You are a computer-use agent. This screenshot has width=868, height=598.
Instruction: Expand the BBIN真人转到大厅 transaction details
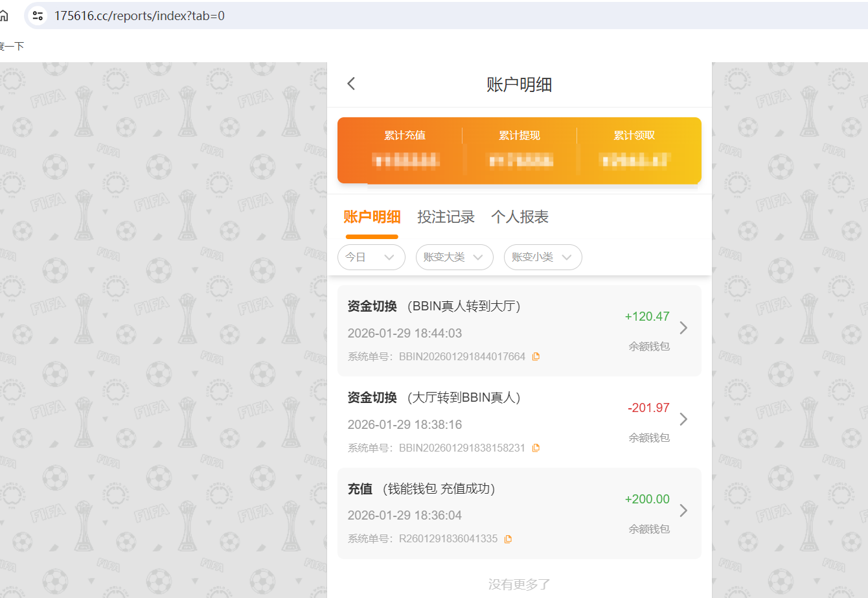tap(683, 328)
